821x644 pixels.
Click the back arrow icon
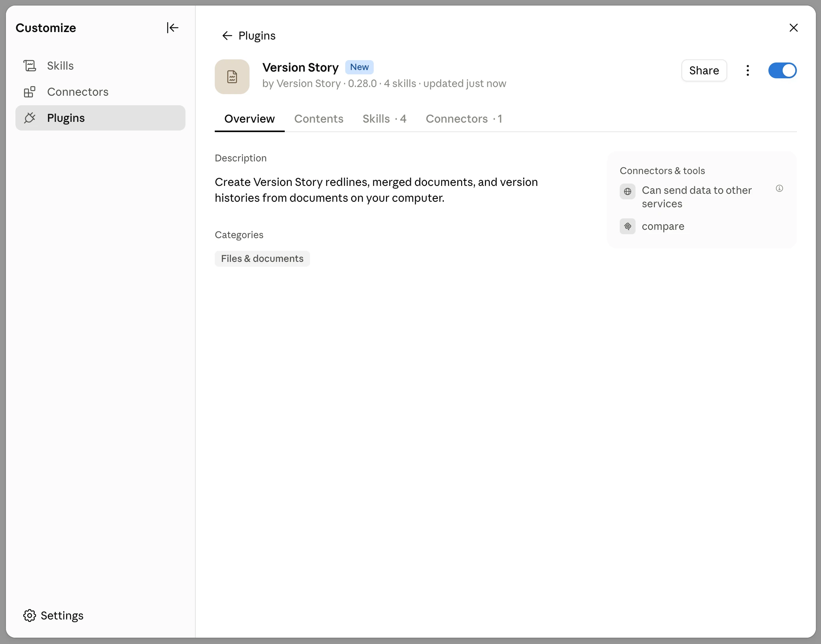tap(227, 36)
